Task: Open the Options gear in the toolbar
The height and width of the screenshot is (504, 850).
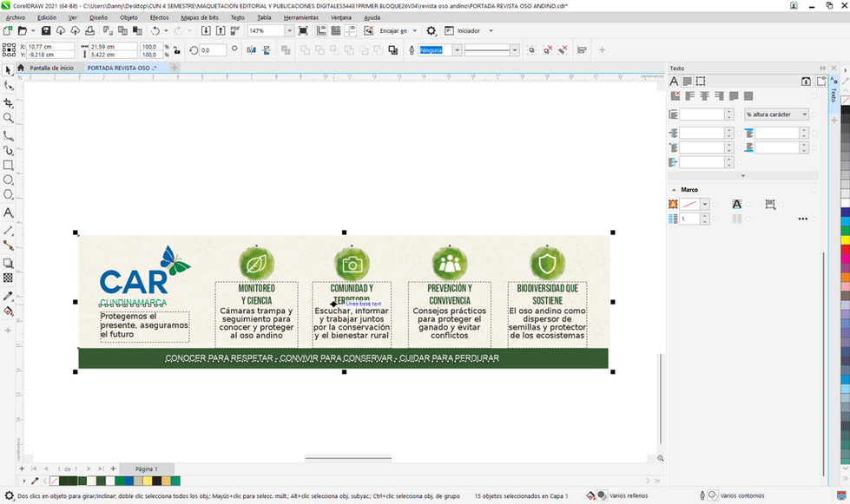Action: (x=431, y=31)
